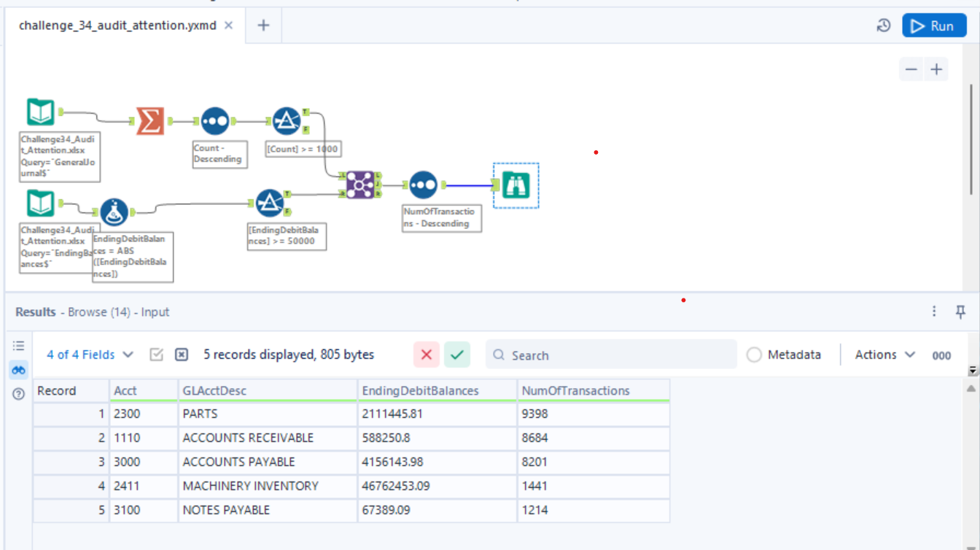The width and height of the screenshot is (980, 550).
Task: Select the GeneralJournal Input Data tool
Action: (x=41, y=112)
